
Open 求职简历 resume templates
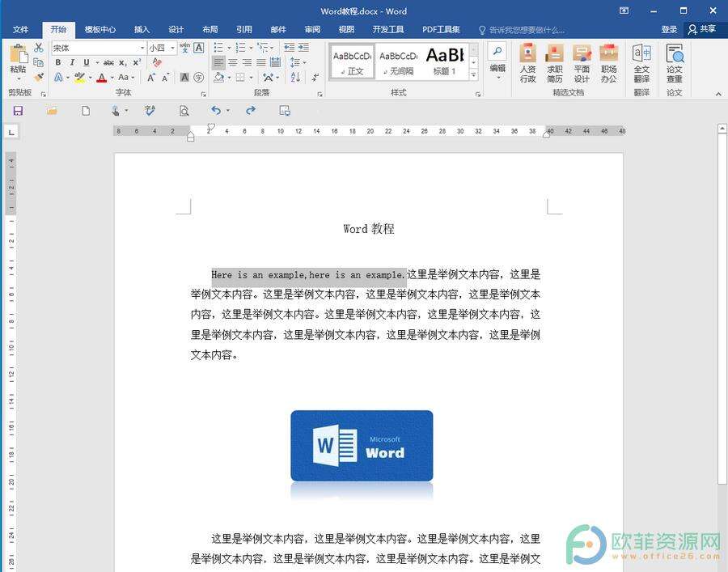pyautogui.click(x=554, y=63)
